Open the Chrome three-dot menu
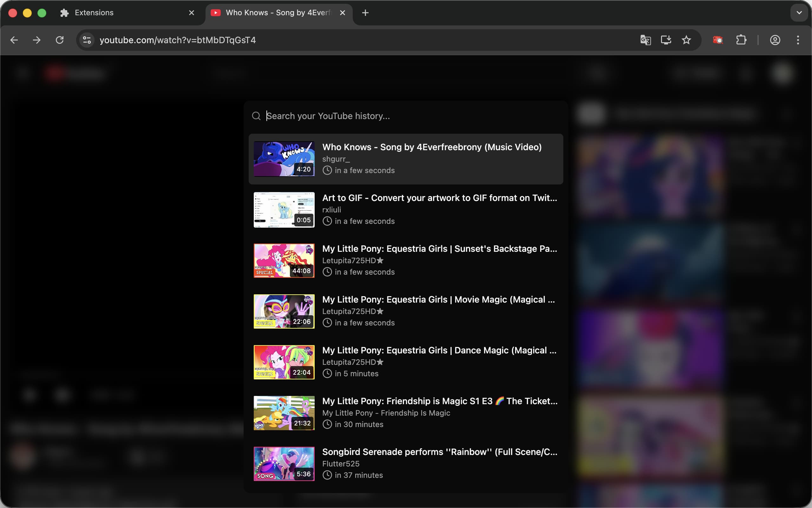 tap(798, 40)
